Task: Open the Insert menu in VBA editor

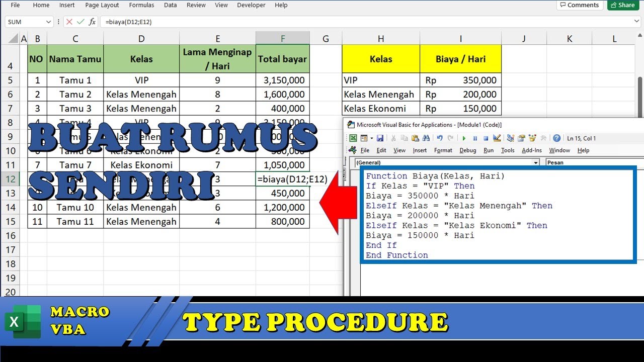Action: 420,150
